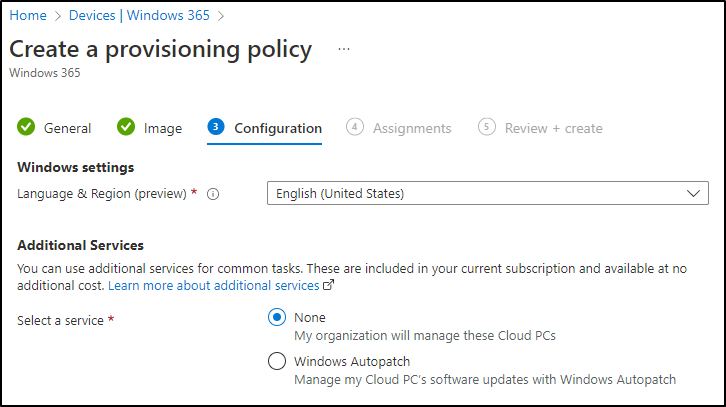Click the step 4 circle icon

(x=355, y=127)
